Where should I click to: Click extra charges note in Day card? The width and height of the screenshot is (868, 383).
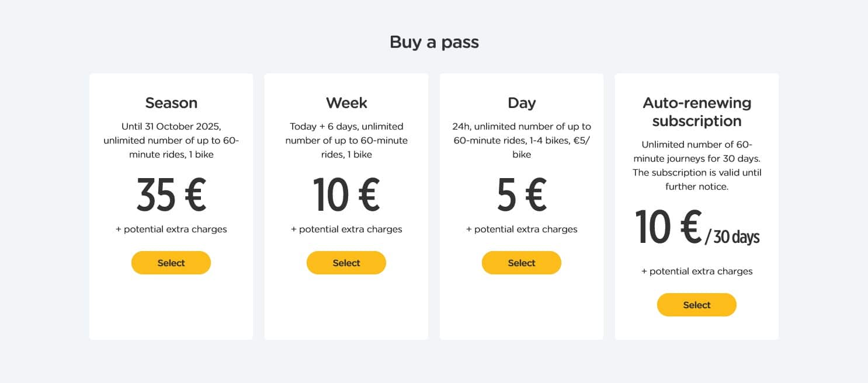pos(522,229)
